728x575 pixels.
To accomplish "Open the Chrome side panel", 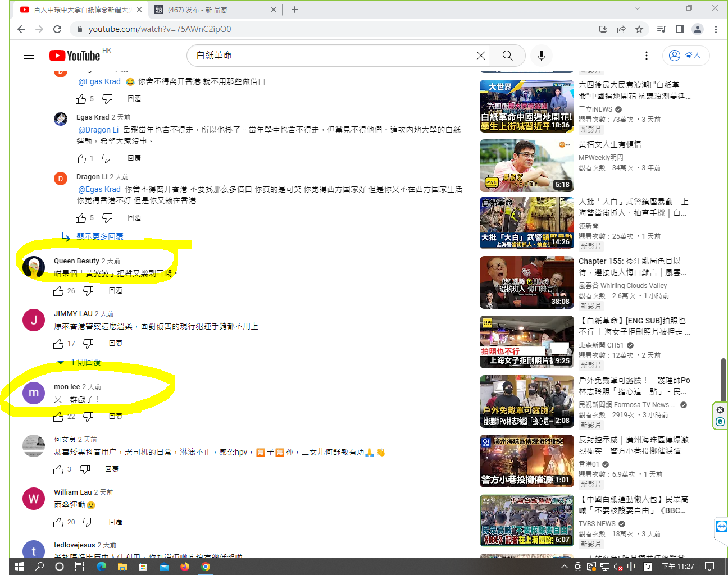I will [x=680, y=29].
